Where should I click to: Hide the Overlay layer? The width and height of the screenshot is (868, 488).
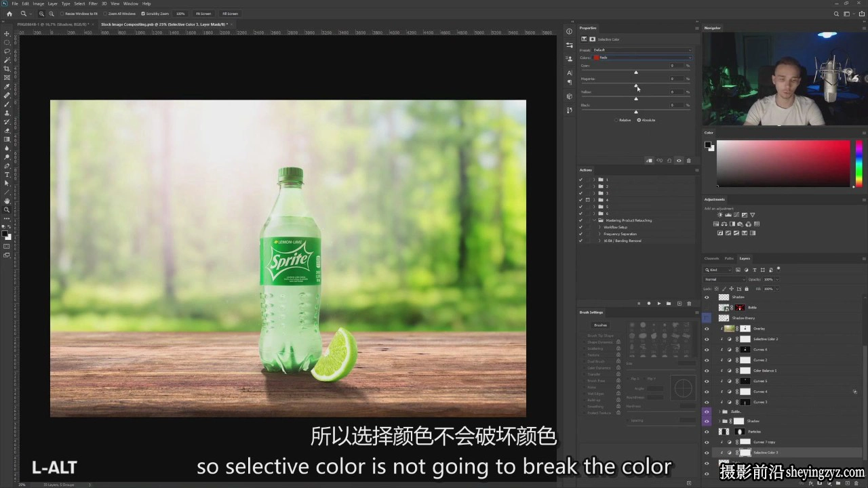click(x=707, y=329)
